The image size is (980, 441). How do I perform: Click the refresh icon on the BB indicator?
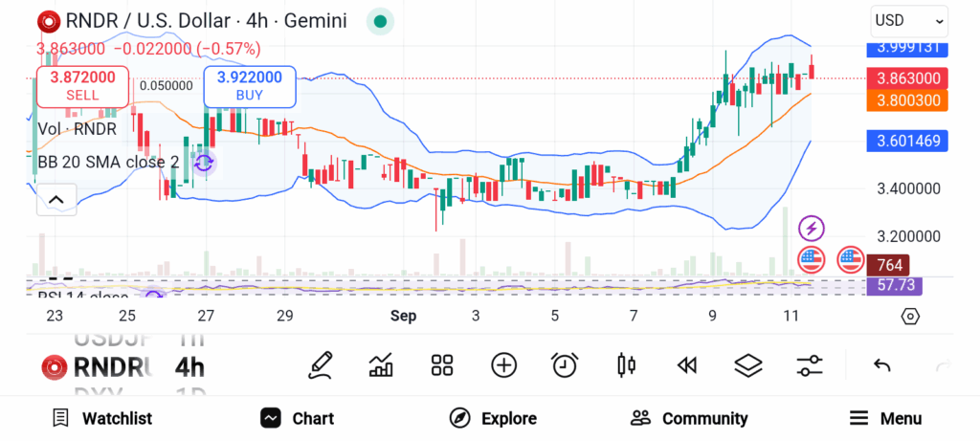click(x=203, y=163)
